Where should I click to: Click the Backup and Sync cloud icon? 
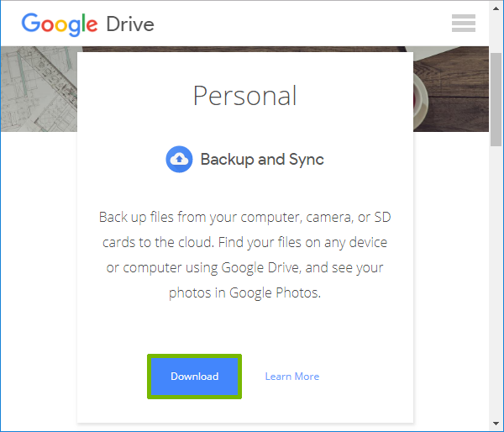(x=179, y=159)
